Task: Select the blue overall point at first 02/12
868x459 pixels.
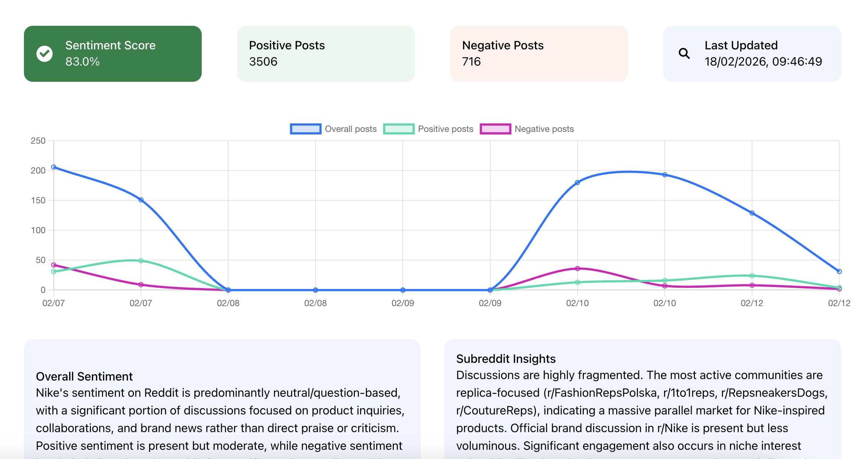Action: pos(752,213)
